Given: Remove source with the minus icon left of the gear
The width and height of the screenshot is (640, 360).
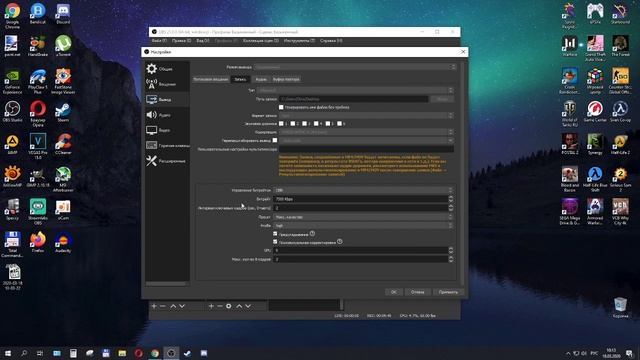Looking at the screenshot, I should click(220, 306).
